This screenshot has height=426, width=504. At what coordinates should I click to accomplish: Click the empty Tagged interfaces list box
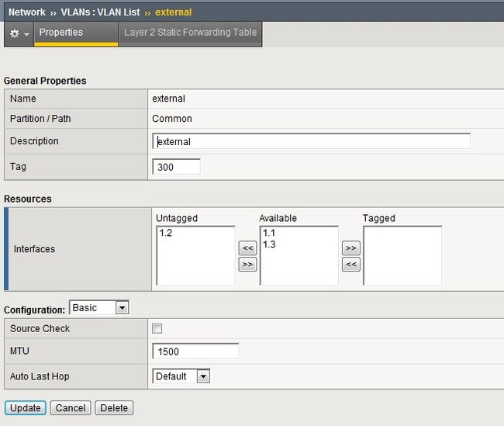(x=402, y=255)
